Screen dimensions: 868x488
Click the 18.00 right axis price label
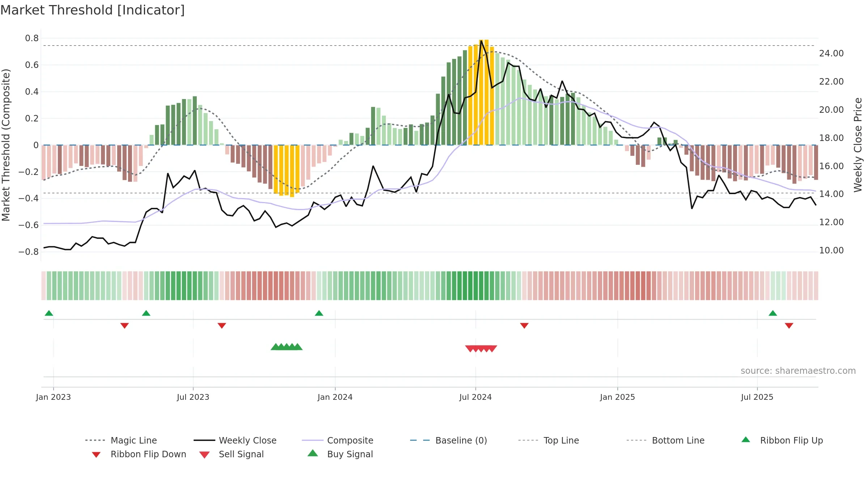[831, 138]
